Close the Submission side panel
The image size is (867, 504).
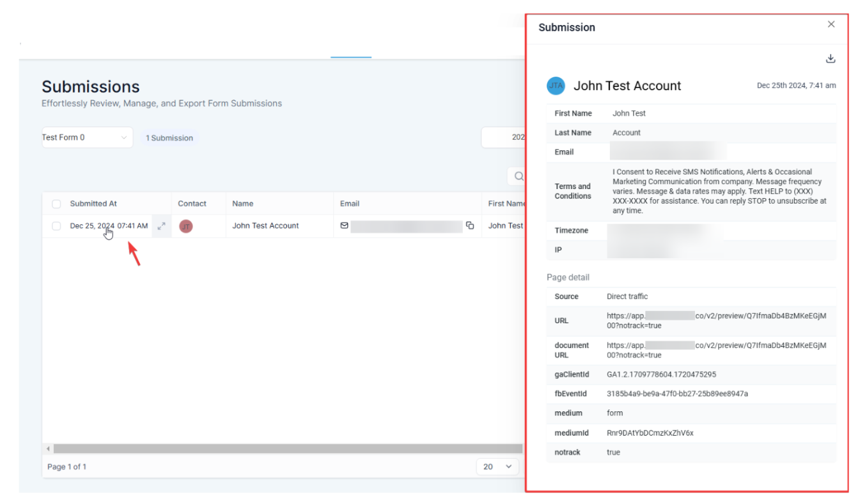tap(831, 24)
